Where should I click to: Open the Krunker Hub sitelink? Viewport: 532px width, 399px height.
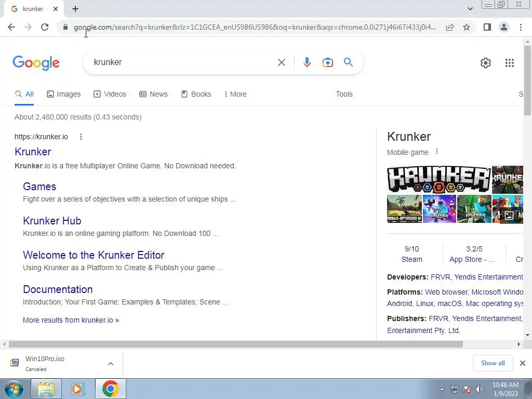pos(52,221)
